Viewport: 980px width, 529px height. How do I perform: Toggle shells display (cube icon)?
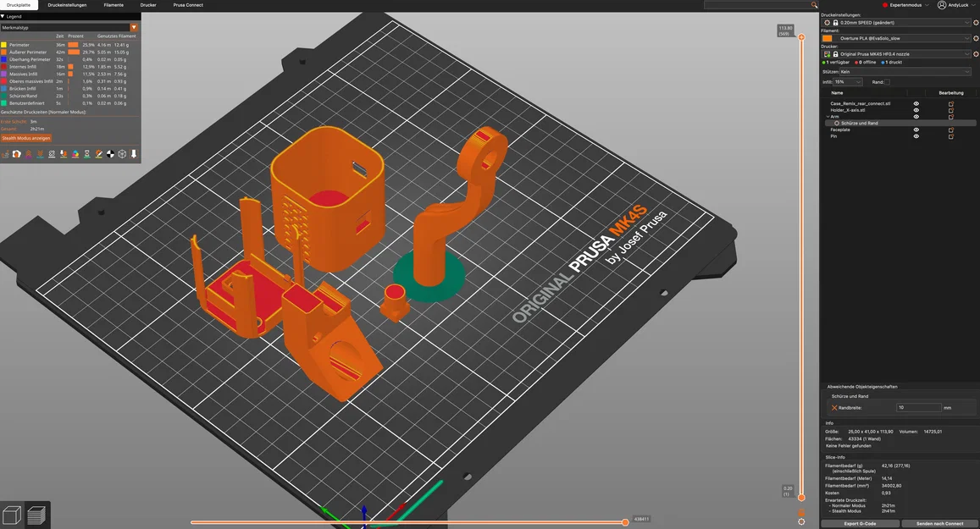[x=123, y=154]
